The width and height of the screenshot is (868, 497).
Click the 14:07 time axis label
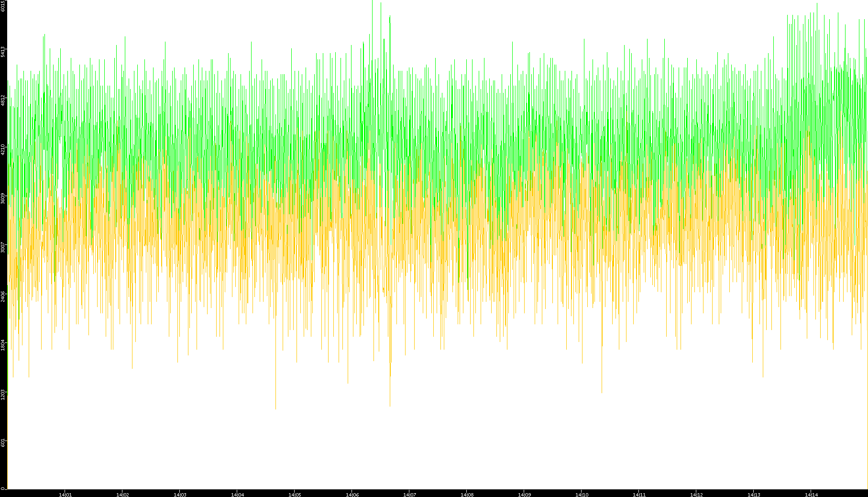[x=409, y=495]
